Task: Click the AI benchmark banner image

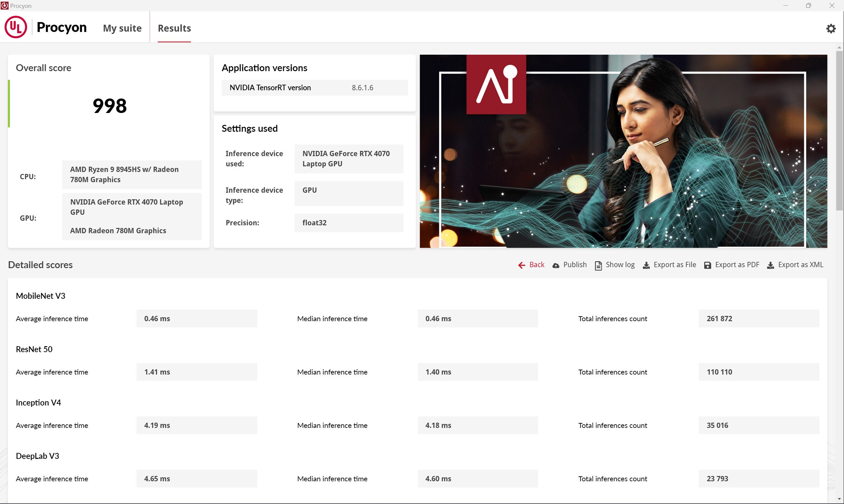Action: pyautogui.click(x=623, y=151)
